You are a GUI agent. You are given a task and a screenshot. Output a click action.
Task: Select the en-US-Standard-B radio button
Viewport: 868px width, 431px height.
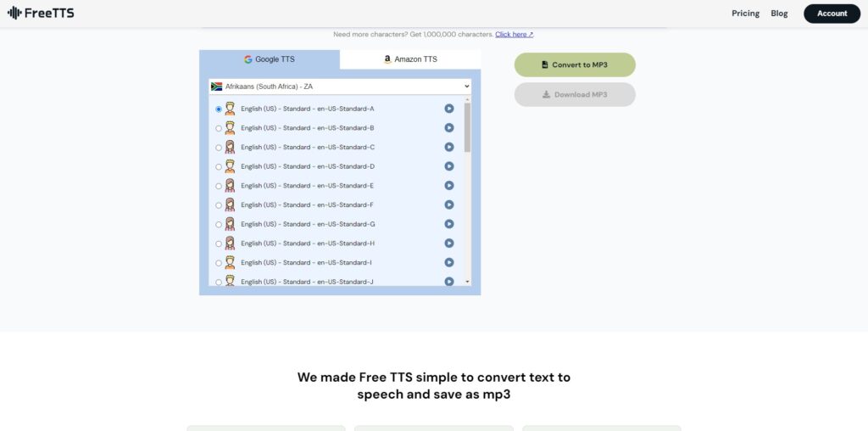(219, 128)
